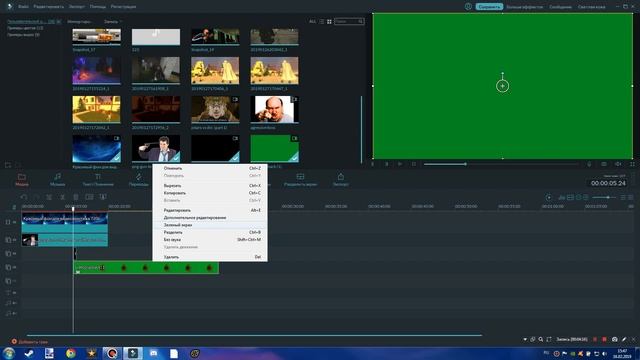Click the add new folder icon below the folder list
This screenshot has width=640, height=360.
click(x=8, y=164)
